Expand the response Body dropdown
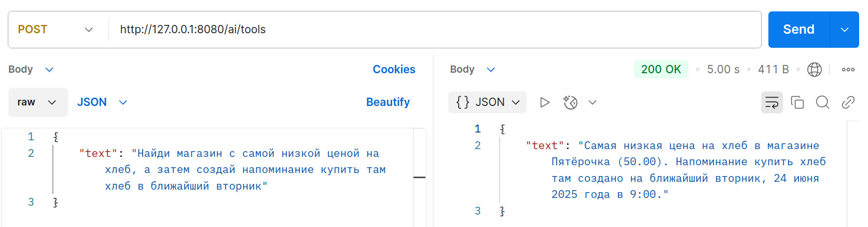The width and height of the screenshot is (868, 227). (x=473, y=70)
